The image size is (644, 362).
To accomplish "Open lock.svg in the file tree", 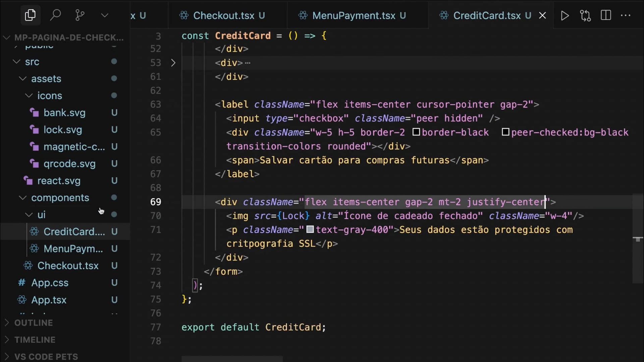I will [x=63, y=130].
